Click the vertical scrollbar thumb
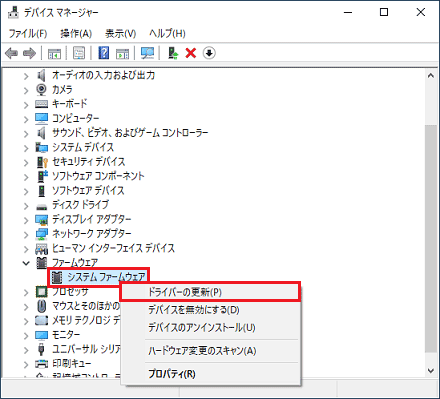 (431, 238)
